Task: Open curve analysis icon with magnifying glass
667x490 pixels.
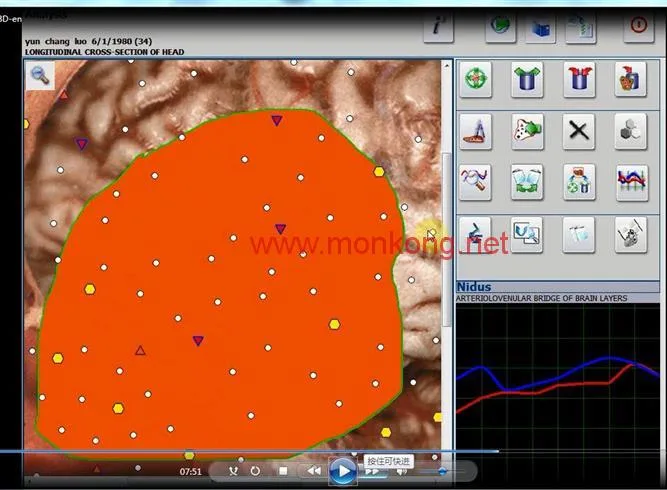Action: pos(476,182)
